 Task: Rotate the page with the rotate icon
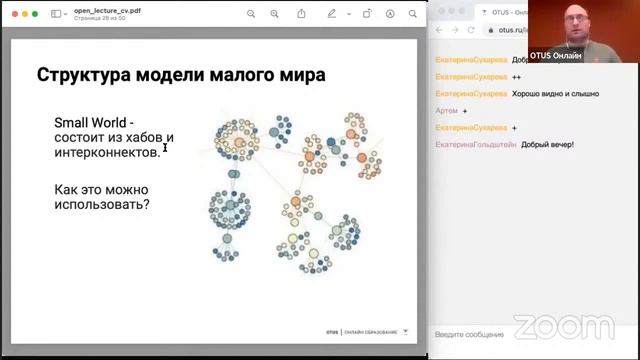tap(367, 14)
